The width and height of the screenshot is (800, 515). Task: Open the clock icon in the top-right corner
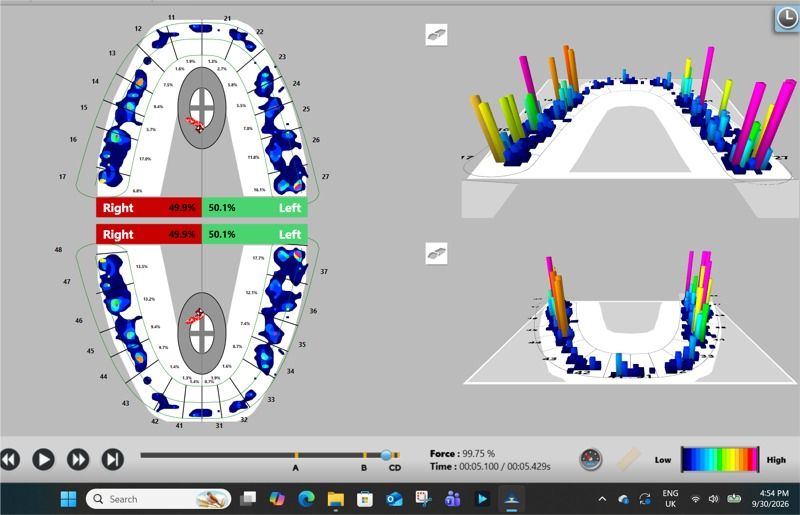click(786, 19)
